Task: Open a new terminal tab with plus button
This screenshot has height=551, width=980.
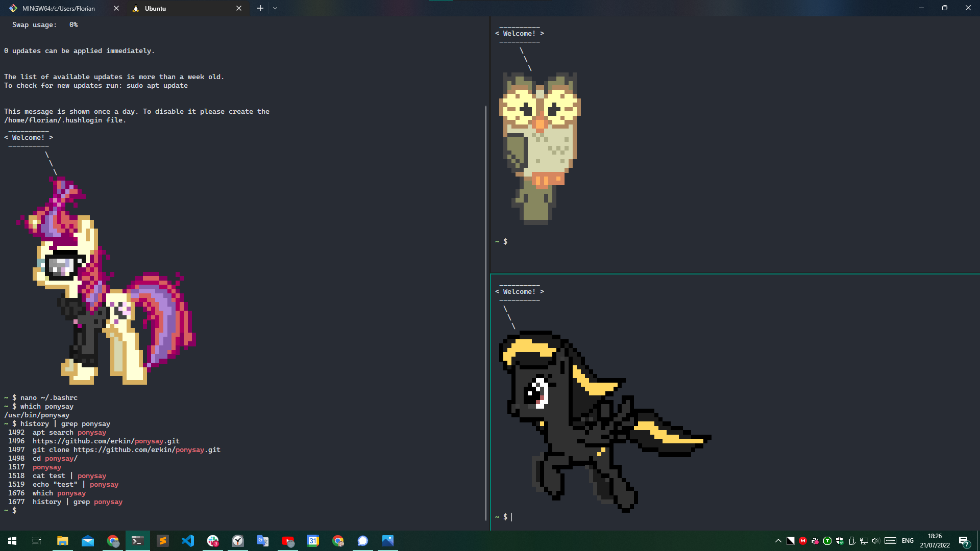Action: click(x=260, y=8)
